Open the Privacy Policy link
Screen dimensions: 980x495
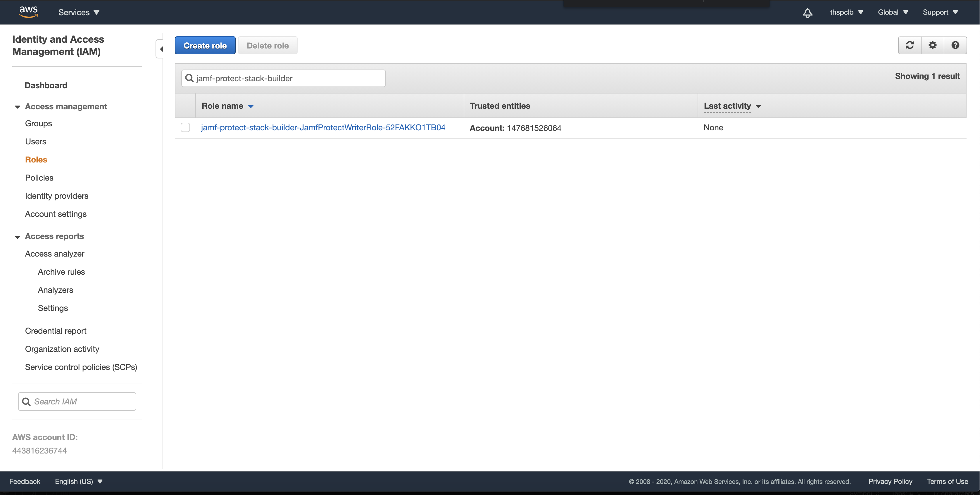pyautogui.click(x=890, y=481)
